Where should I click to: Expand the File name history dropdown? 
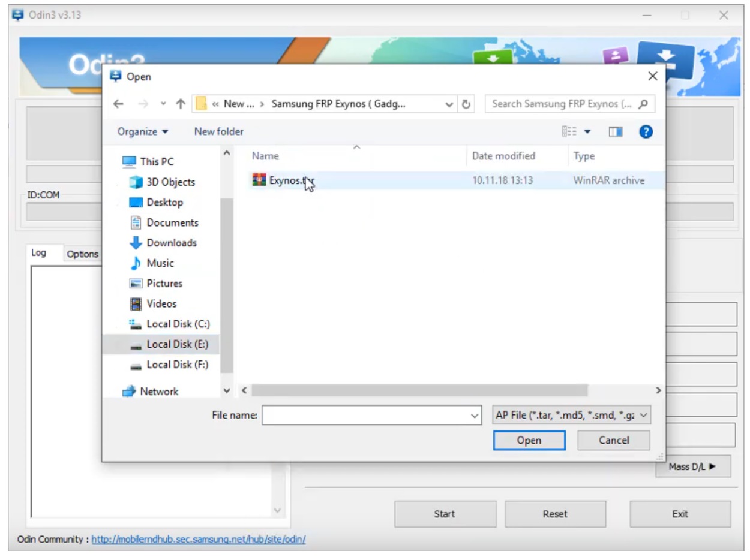tap(475, 415)
